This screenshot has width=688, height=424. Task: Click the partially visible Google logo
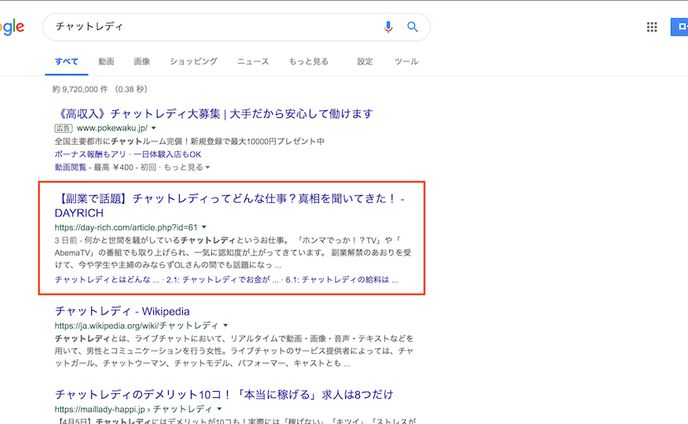click(12, 28)
